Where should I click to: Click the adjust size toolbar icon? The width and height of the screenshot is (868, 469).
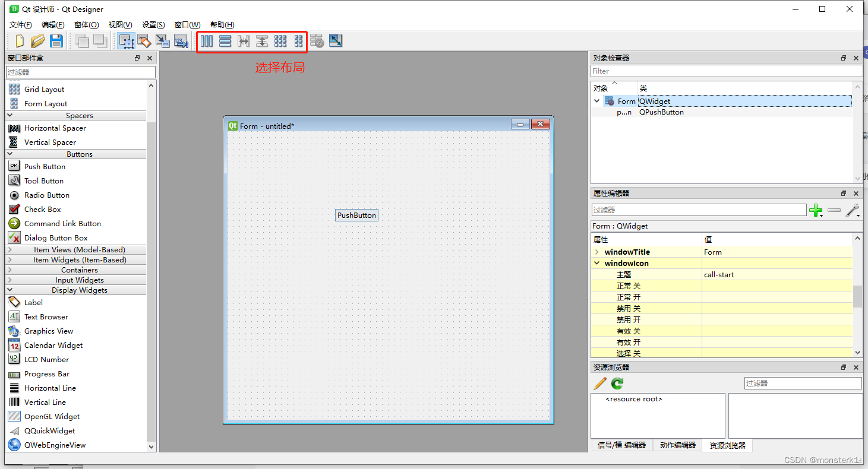click(x=336, y=41)
